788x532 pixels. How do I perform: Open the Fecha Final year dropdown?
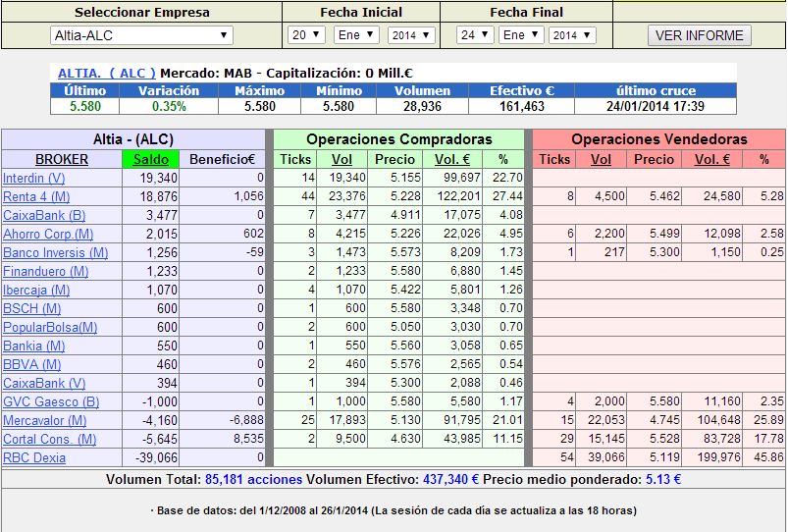pos(571,35)
